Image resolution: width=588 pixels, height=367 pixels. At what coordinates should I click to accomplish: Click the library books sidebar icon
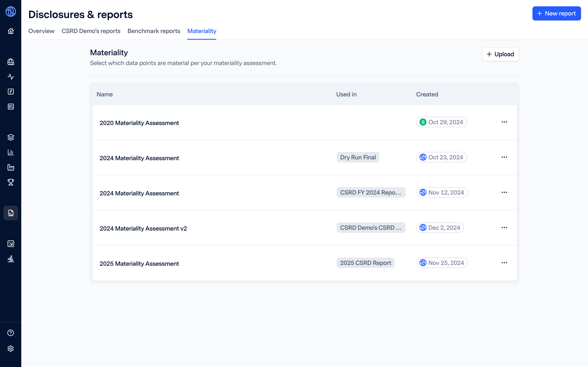[x=11, y=107]
